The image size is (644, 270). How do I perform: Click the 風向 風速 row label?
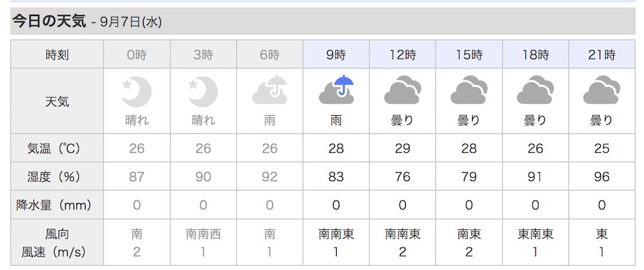[x=57, y=243]
